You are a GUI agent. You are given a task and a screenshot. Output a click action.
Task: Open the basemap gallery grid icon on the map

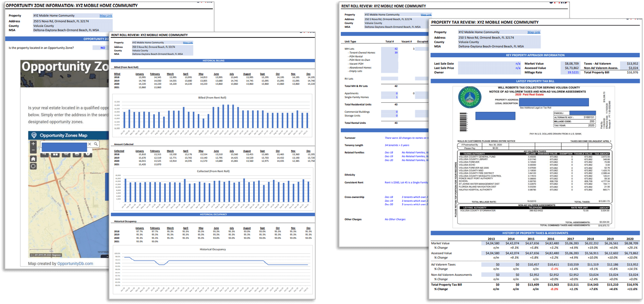(55, 154)
